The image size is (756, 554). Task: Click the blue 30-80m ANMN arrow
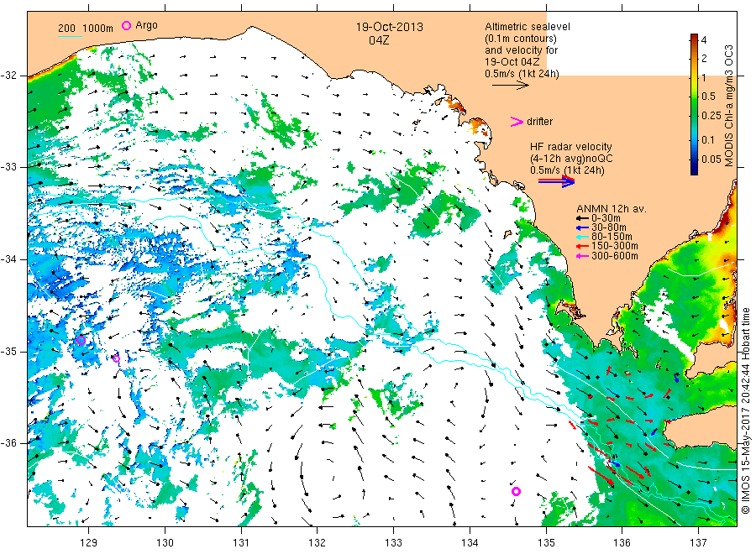pos(582,227)
